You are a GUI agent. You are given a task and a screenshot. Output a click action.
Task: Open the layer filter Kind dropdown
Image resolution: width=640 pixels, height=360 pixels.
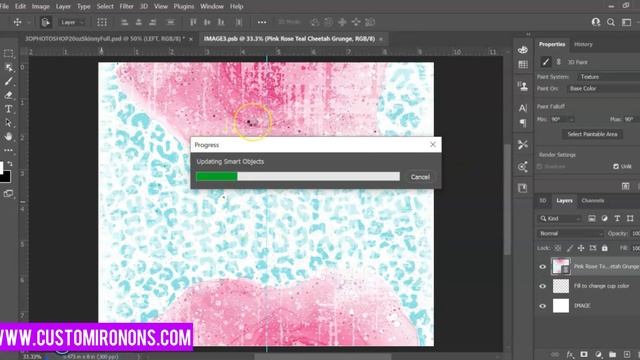coord(560,218)
